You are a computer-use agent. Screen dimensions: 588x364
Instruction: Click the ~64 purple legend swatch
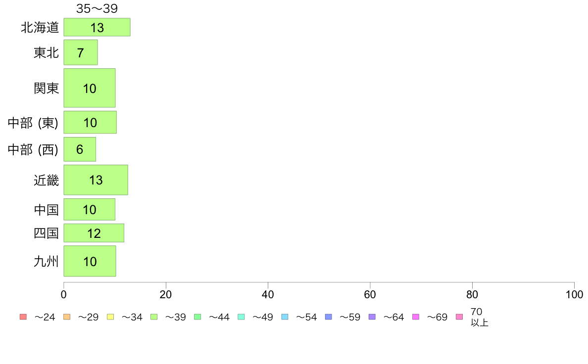point(372,317)
